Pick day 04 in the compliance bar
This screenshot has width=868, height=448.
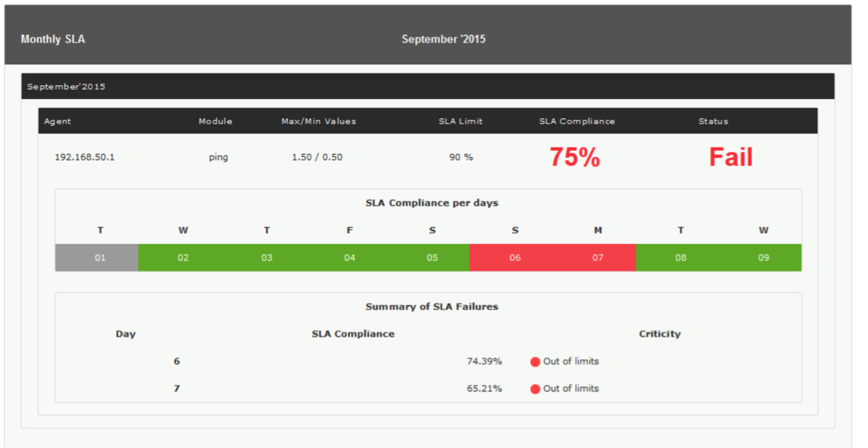[x=346, y=257]
